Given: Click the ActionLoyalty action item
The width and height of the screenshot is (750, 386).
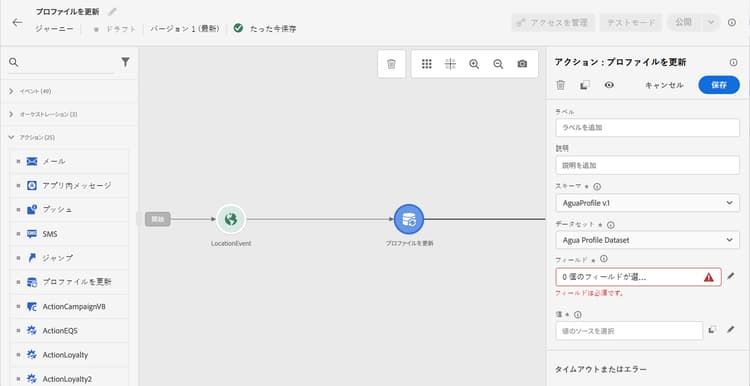Looking at the screenshot, I should tap(69, 355).
